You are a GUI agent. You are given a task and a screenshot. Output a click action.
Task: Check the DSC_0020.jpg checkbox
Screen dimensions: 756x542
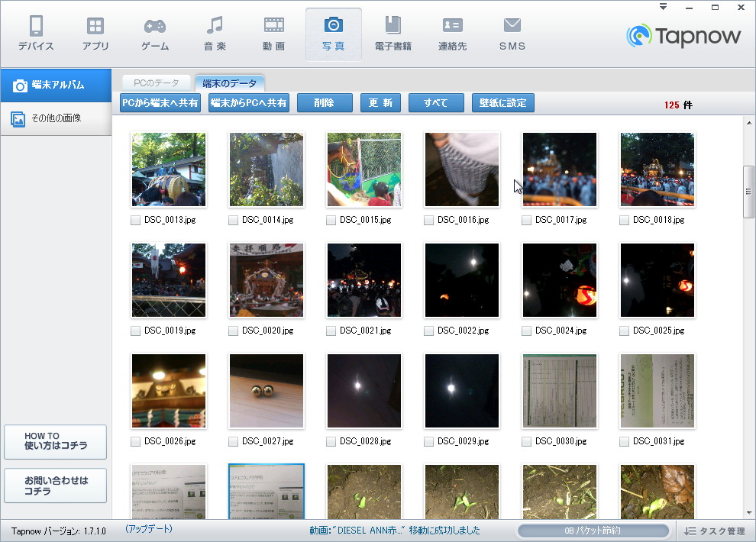click(x=234, y=331)
